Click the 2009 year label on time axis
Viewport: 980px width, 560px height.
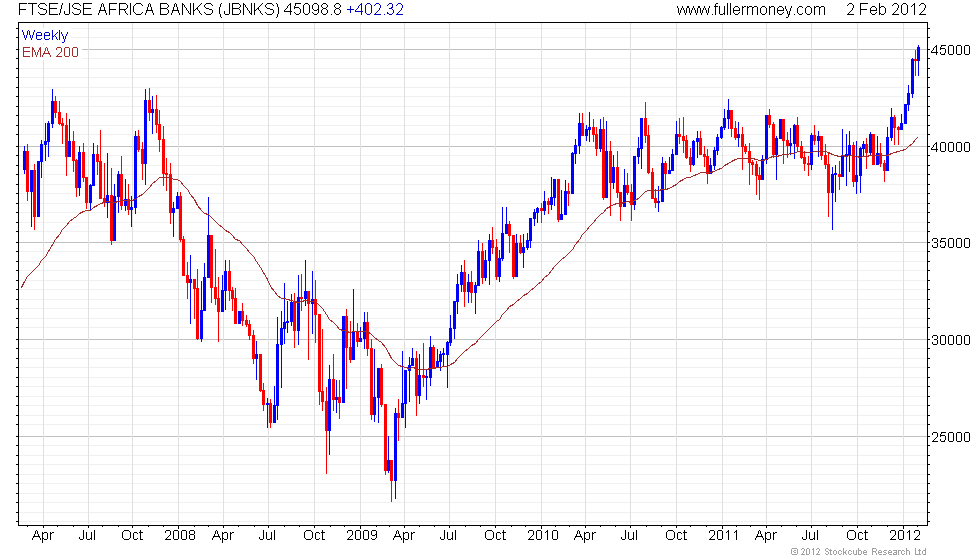pos(362,535)
